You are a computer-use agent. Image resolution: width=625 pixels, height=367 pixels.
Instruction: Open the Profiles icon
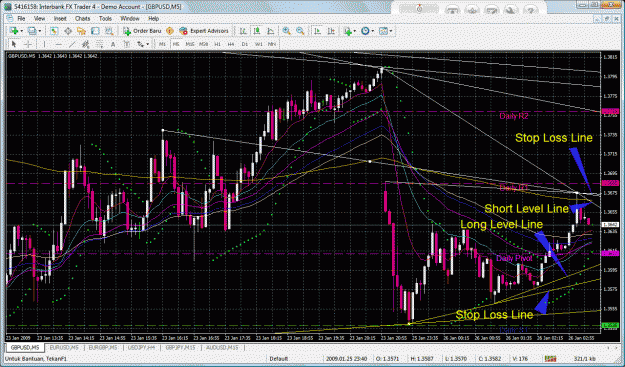click(32, 31)
